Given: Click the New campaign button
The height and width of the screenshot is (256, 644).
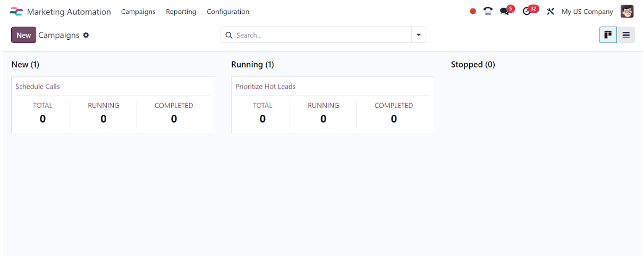Looking at the screenshot, I should [23, 35].
